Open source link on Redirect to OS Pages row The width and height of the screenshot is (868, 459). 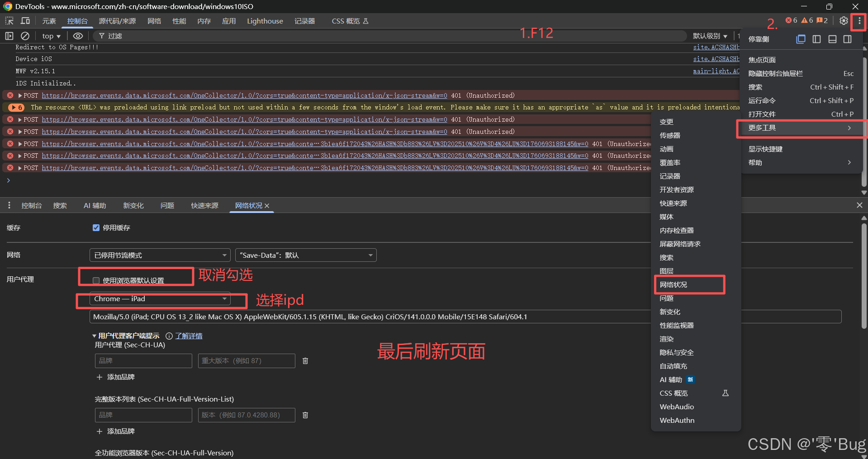[x=716, y=47]
